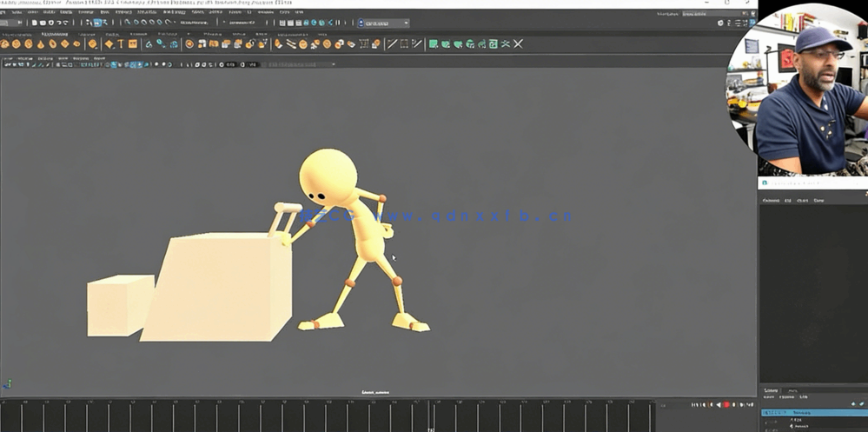Click the white X icon on shelf
Screen dimensions: 868x432
tap(518, 43)
